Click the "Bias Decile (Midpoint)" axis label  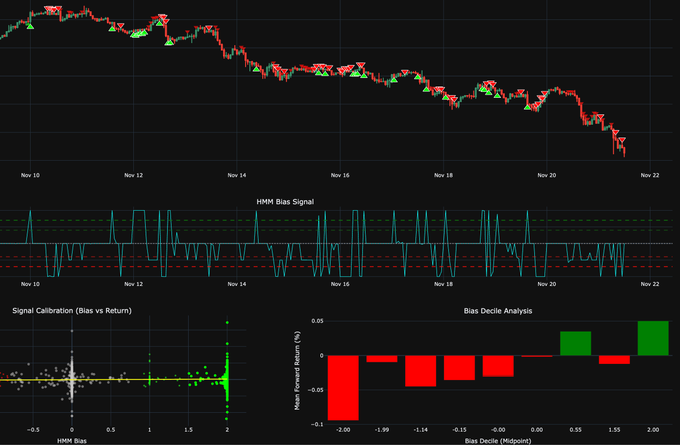click(498, 441)
